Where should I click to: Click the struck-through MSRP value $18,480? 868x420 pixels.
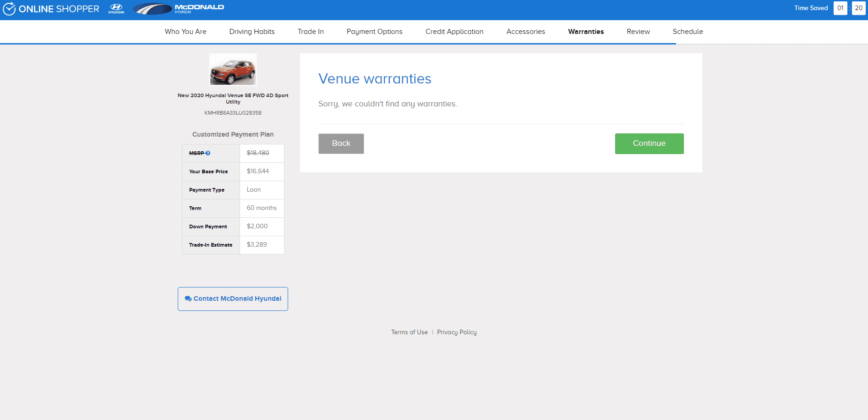(258, 153)
